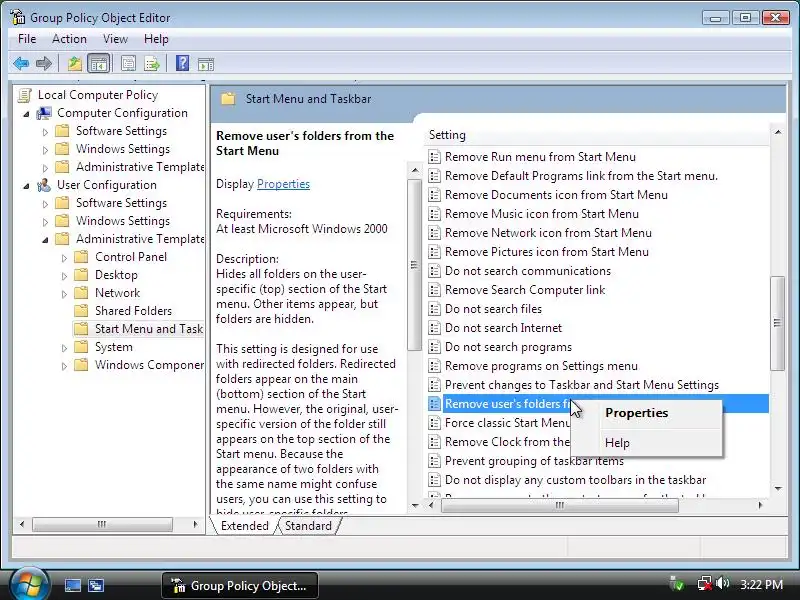
Task: Click Group Policy Object taskbar button
Action: coord(240,585)
